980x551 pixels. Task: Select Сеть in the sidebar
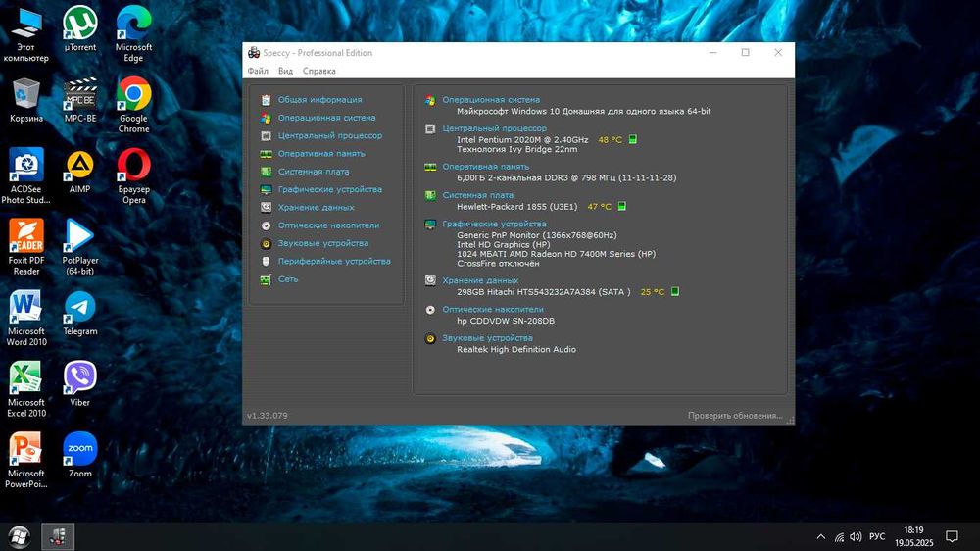(x=288, y=279)
